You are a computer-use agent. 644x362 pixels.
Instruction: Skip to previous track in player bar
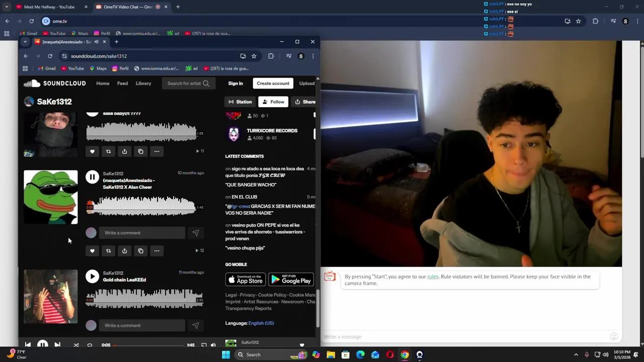pos(28,345)
